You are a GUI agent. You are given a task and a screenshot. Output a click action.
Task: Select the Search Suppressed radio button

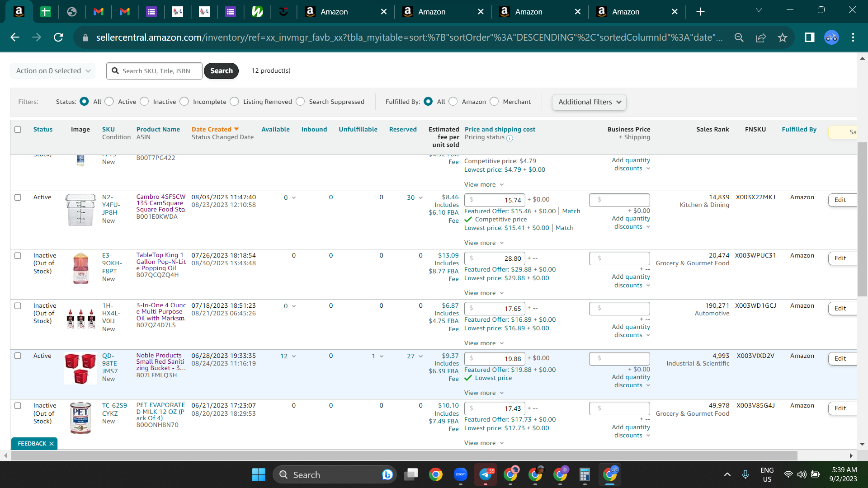click(x=300, y=102)
